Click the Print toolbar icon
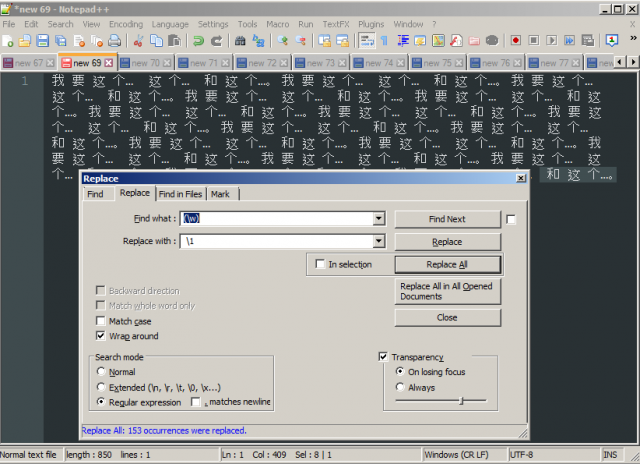640x464 pixels. (x=114, y=41)
